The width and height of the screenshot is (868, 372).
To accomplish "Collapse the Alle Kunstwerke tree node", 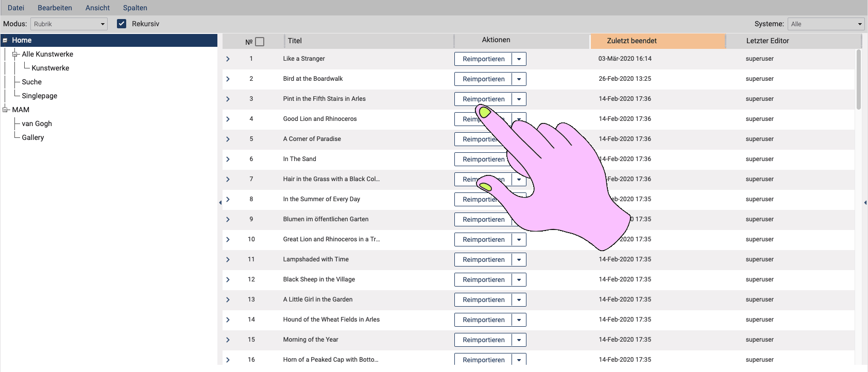I will tap(15, 54).
